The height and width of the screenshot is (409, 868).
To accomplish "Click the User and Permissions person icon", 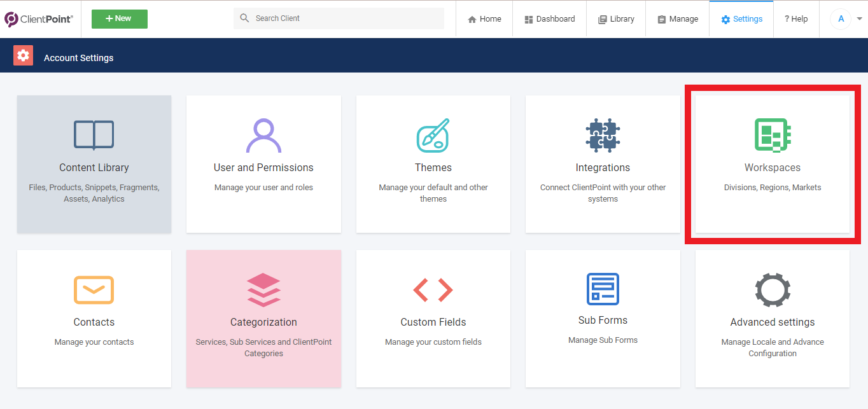I will (x=263, y=135).
